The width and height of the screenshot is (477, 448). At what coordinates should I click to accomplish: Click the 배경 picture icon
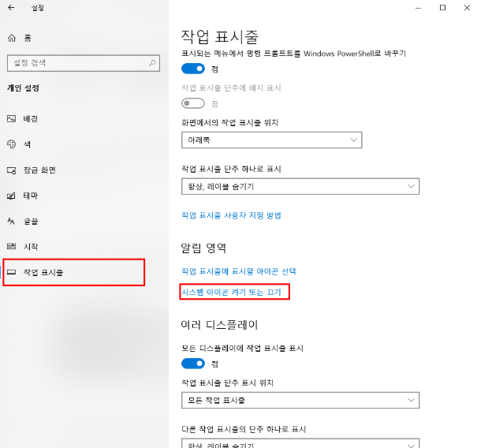[x=11, y=118]
